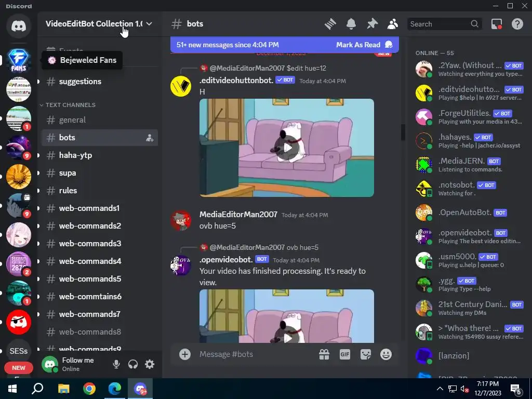Viewport: 532px width, 399px height.
Task: Click the chat scrollbar thumb
Action: click(x=403, y=132)
